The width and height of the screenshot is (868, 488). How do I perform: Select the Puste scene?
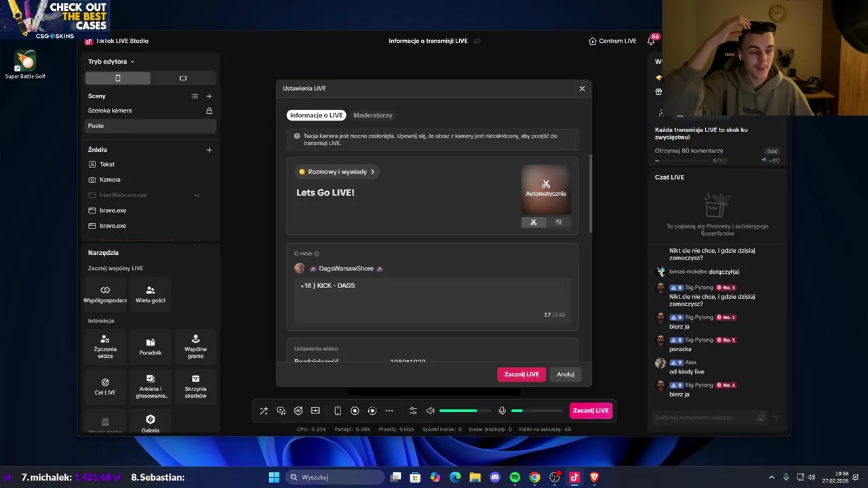pyautogui.click(x=151, y=126)
